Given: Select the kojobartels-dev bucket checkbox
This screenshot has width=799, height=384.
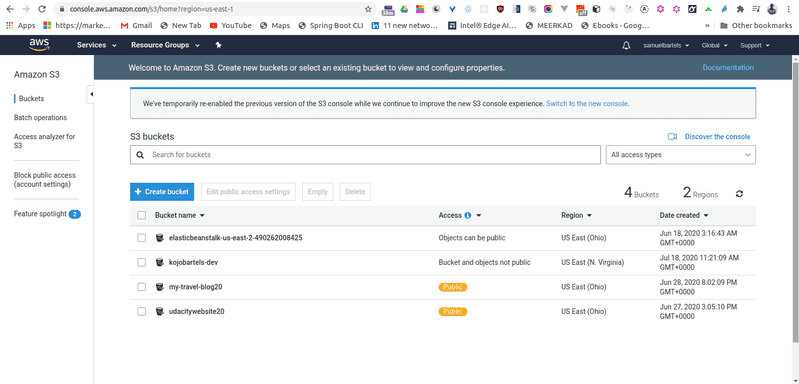Looking at the screenshot, I should (x=142, y=262).
